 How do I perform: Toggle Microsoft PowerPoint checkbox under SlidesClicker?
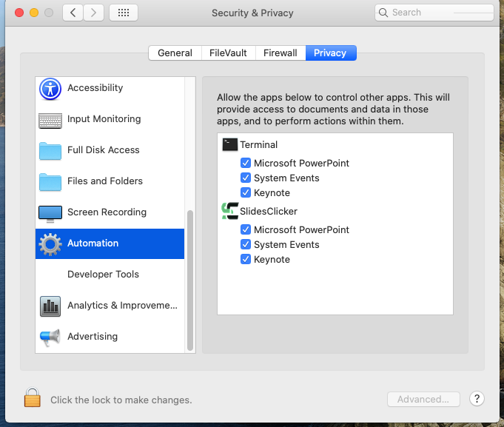pos(246,229)
